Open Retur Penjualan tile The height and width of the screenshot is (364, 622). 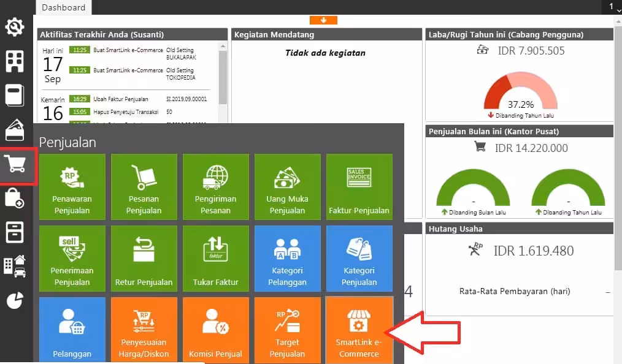click(x=144, y=258)
